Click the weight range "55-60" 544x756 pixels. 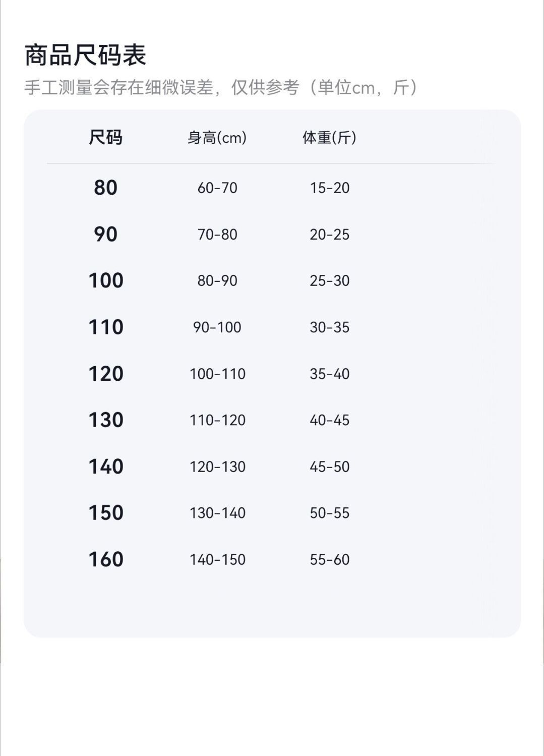pos(330,559)
